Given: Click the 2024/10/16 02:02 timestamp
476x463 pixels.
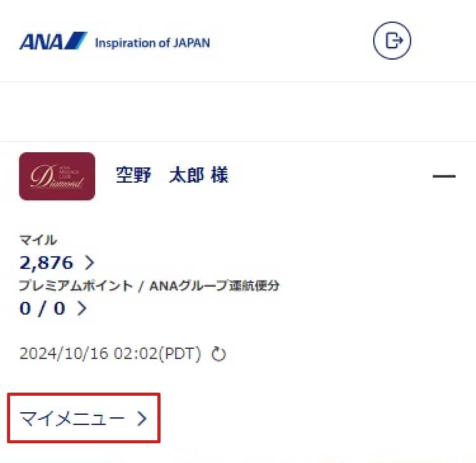Looking at the screenshot, I should pos(89,353).
